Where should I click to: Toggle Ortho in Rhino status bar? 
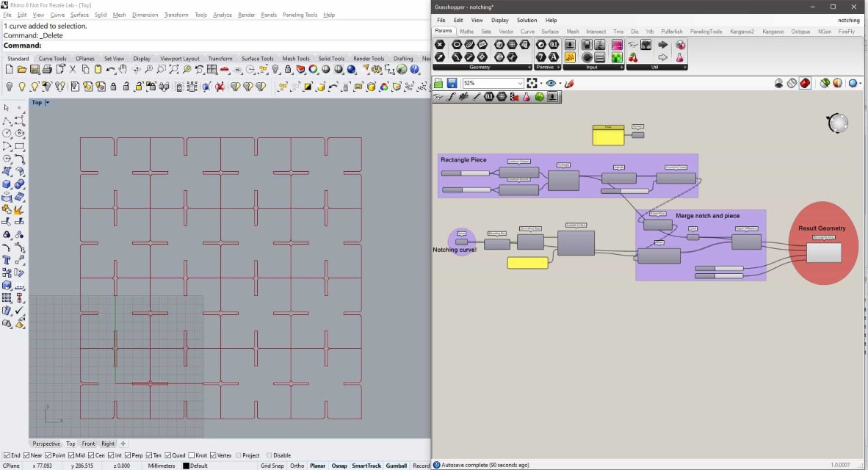point(297,466)
